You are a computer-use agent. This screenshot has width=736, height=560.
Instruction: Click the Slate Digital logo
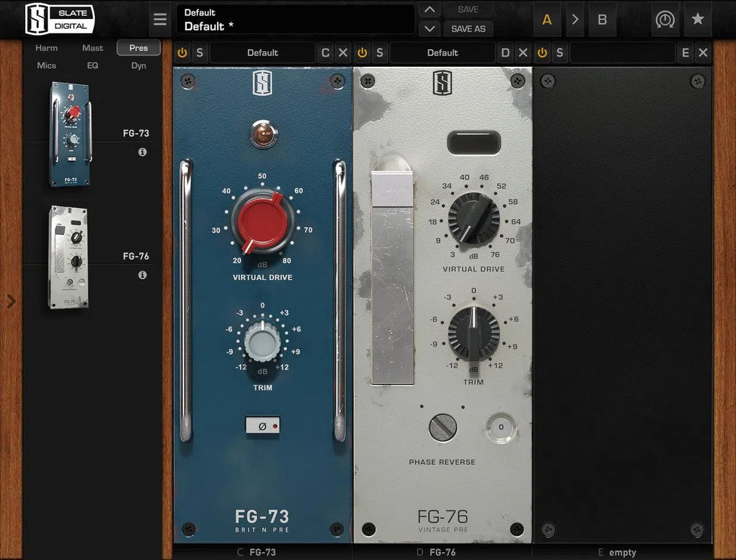[x=59, y=19]
